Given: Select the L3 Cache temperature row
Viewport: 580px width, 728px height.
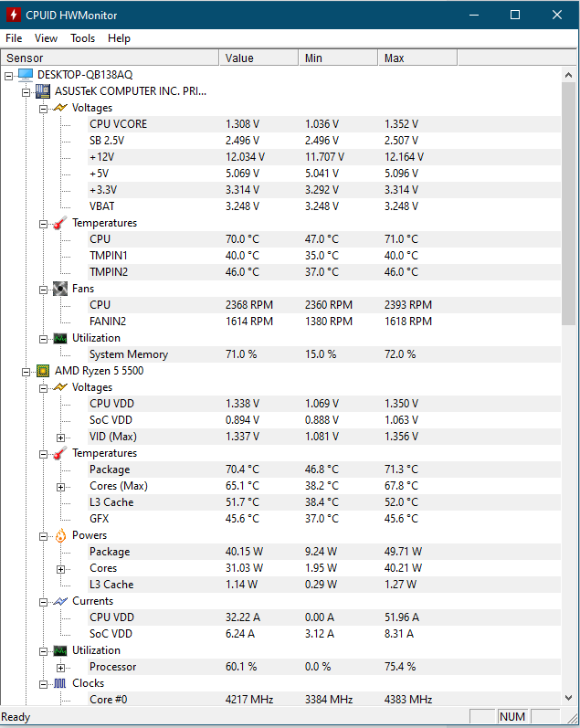Looking at the screenshot, I should pos(324,502).
